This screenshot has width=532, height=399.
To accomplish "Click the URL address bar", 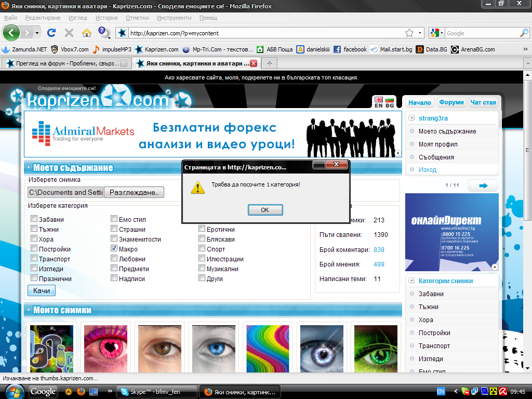I will (x=267, y=33).
